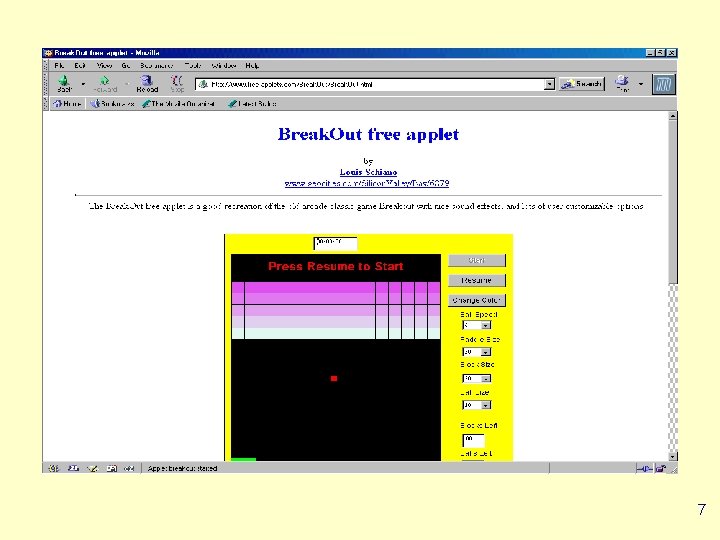The image size is (720, 540).
Task: Expand the Ball Speed dropdown
Action: coord(485,325)
